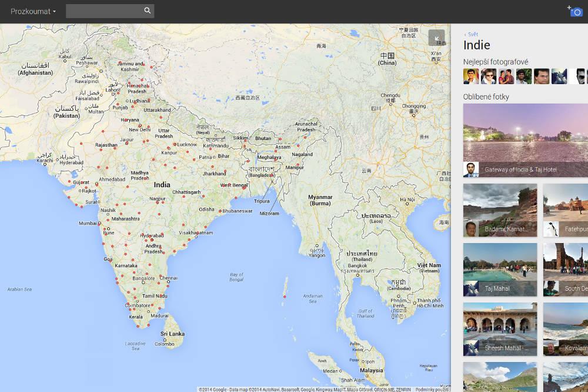Open the Fatehpur photo thumbnail
This screenshot has height=392, width=588.
coord(566,210)
